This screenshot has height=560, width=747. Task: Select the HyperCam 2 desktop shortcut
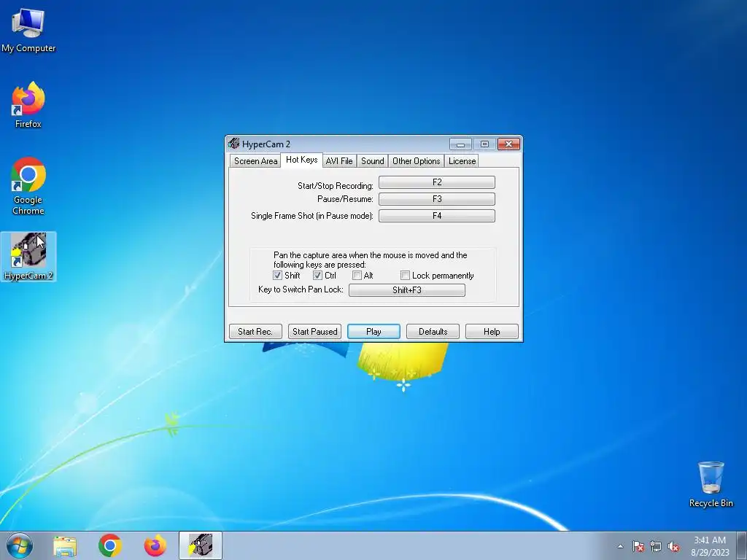[x=28, y=256]
